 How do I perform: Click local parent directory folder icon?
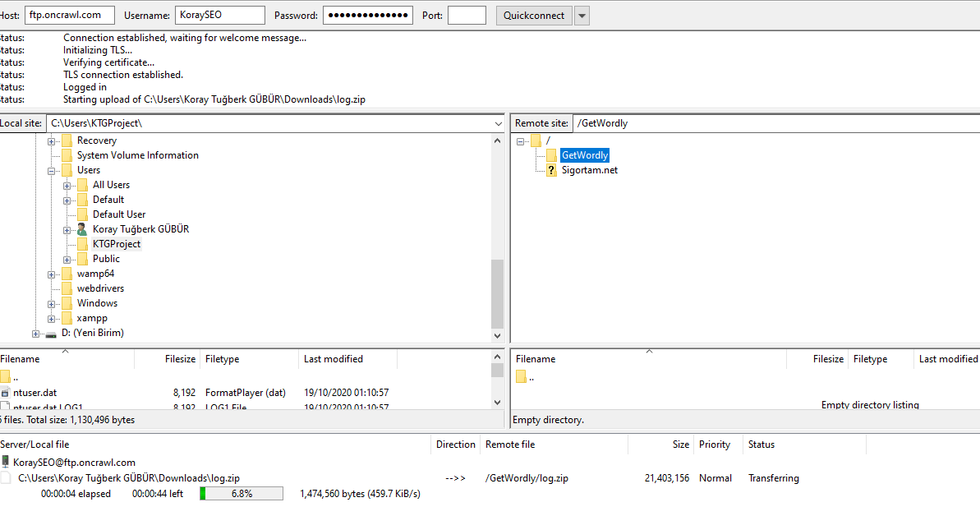5,376
